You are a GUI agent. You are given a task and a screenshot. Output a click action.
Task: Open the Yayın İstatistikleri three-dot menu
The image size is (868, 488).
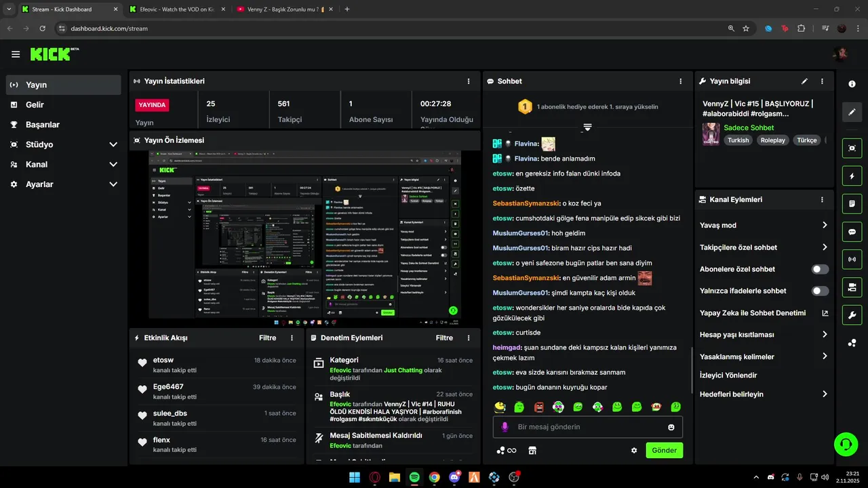pyautogui.click(x=468, y=81)
